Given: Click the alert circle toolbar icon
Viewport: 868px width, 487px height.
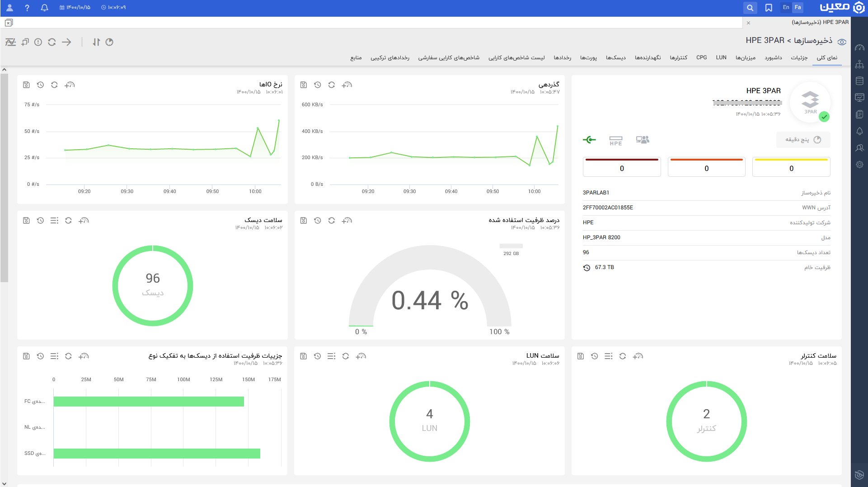Looking at the screenshot, I should coord(38,42).
